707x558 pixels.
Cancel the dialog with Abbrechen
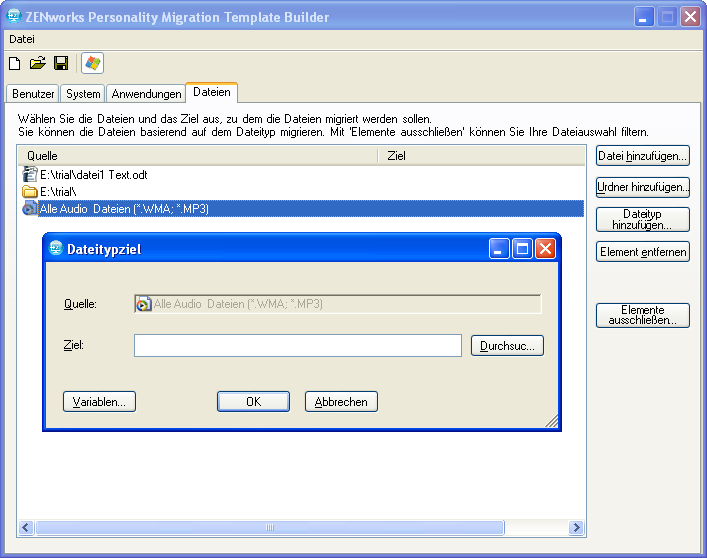point(341,402)
